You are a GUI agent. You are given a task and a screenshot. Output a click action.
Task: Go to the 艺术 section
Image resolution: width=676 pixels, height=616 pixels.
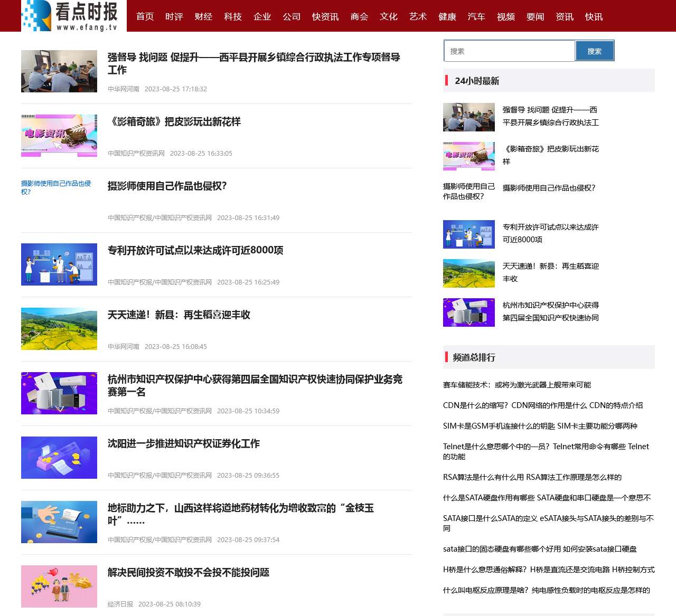pos(418,17)
